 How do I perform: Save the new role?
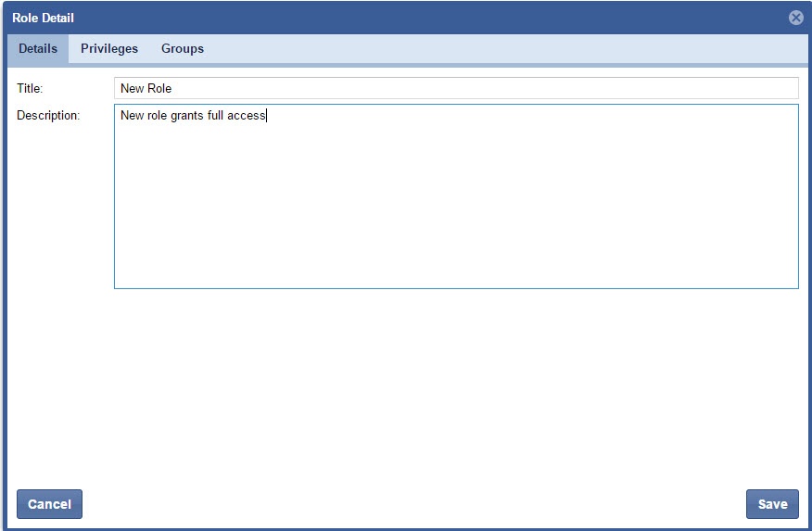pyautogui.click(x=771, y=504)
